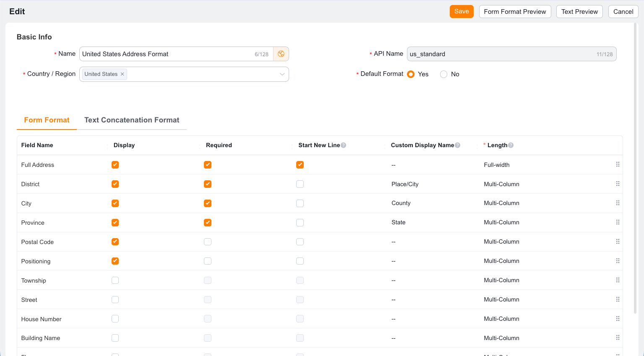Image resolution: width=644 pixels, height=356 pixels.
Task: Click help icon next to Start New Line
Action: (x=344, y=145)
